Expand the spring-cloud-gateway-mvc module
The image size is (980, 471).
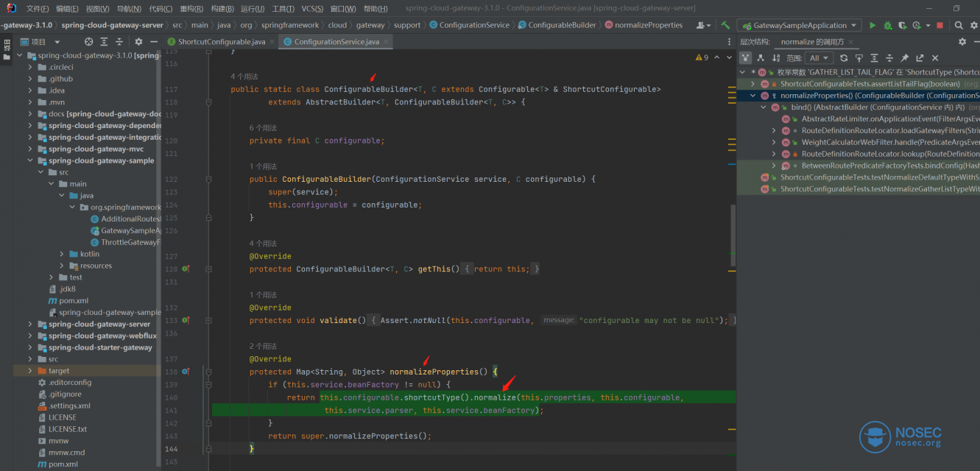pos(31,149)
